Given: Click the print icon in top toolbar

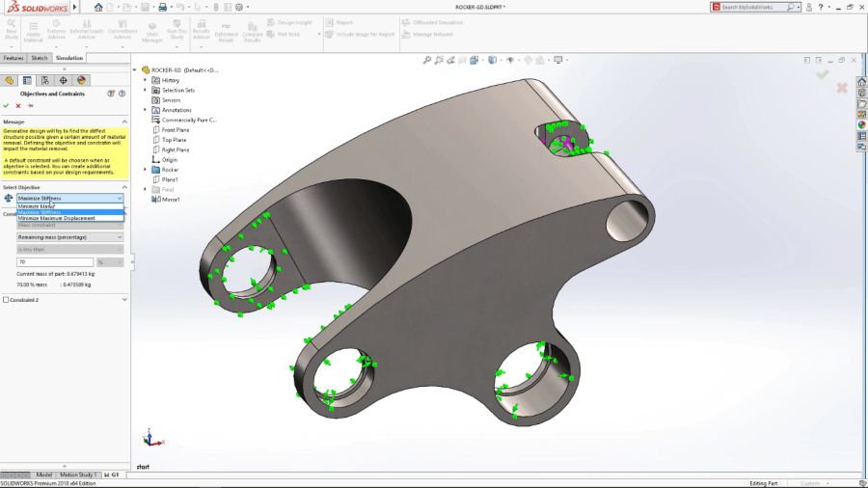Looking at the screenshot, I should [x=162, y=7].
